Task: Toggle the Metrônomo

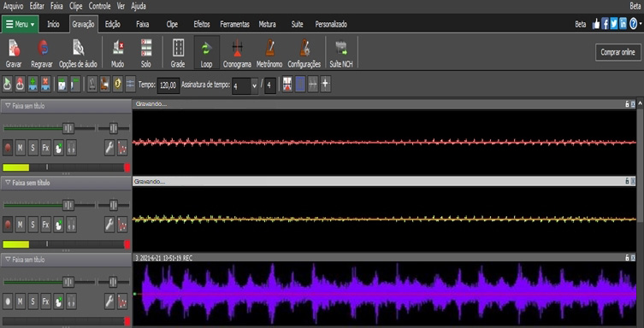Action: point(269,52)
